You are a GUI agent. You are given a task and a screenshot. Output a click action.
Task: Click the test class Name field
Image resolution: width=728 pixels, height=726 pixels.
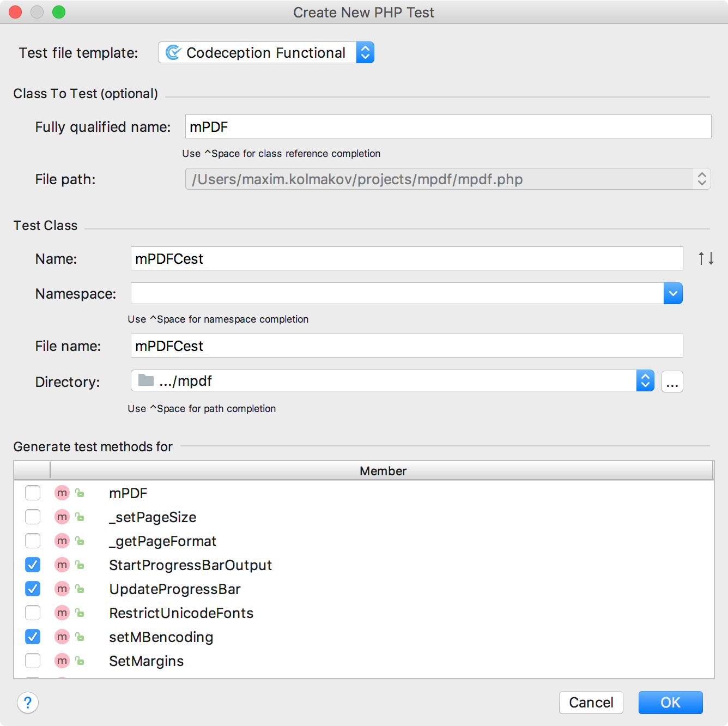pos(407,258)
